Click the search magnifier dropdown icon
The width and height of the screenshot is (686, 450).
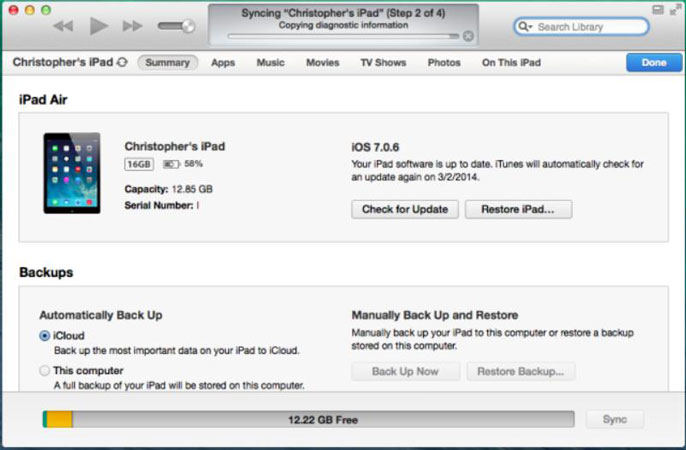[x=525, y=27]
